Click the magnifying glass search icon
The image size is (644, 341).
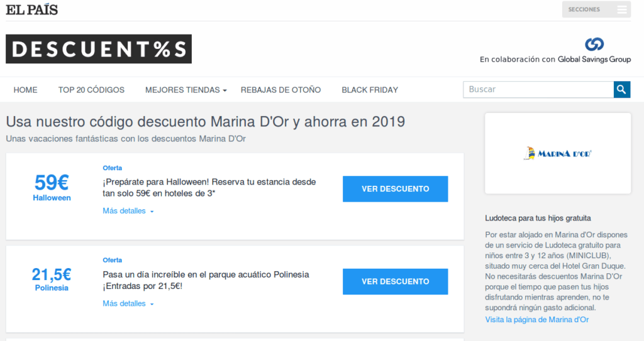(622, 89)
